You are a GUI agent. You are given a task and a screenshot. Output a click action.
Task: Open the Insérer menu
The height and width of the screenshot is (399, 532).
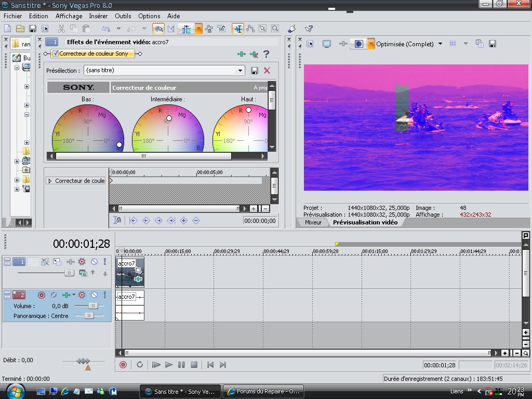coord(98,16)
